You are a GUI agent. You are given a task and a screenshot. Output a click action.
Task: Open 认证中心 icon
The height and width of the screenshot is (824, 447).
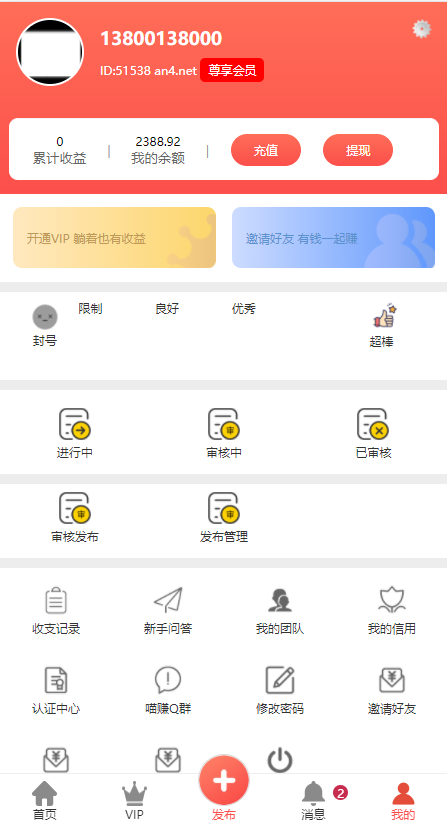[x=56, y=680]
